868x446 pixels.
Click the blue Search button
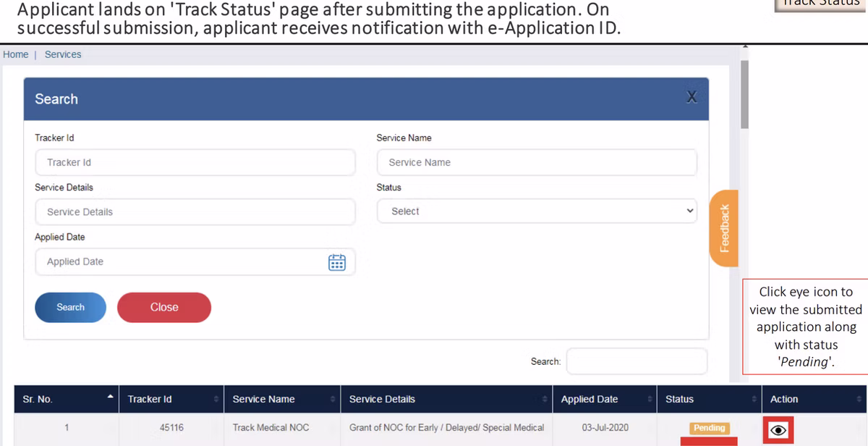70,307
